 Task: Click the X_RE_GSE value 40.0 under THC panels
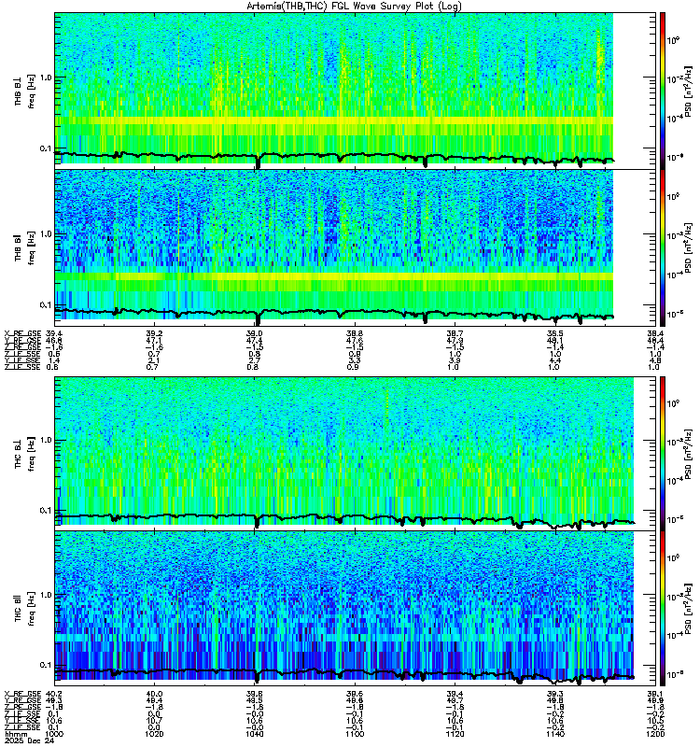(x=154, y=694)
